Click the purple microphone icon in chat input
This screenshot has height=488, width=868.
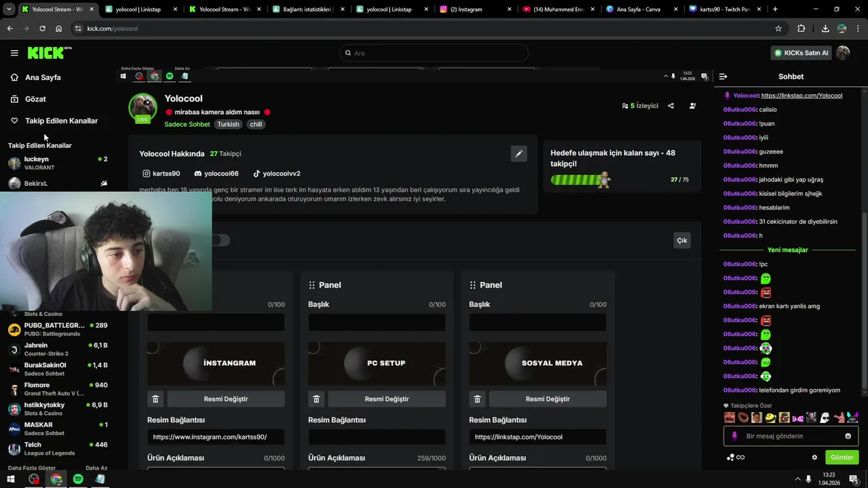(734, 436)
